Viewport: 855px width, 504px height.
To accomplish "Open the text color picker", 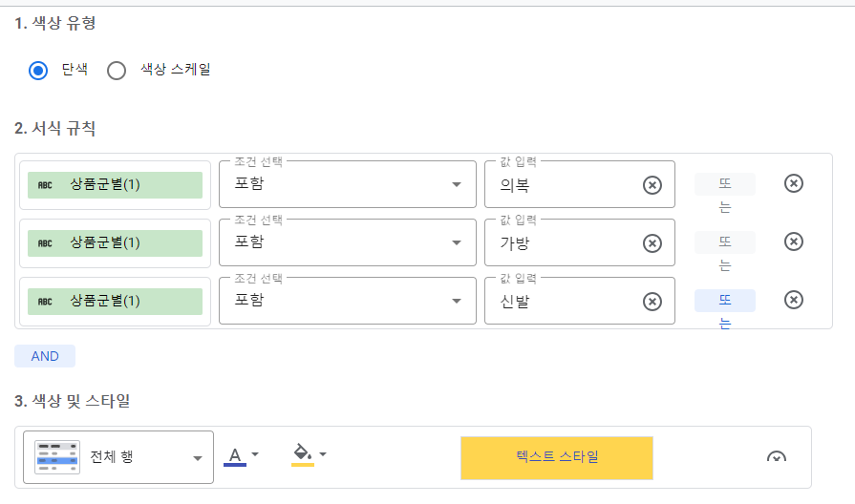I will coord(242,455).
